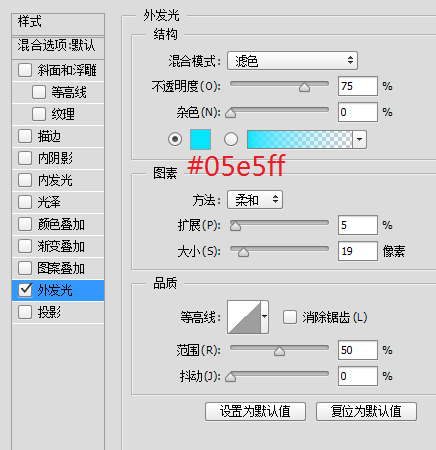436x450 pixels.
Task: Click the 设置为默认值 button
Action: 255,411
